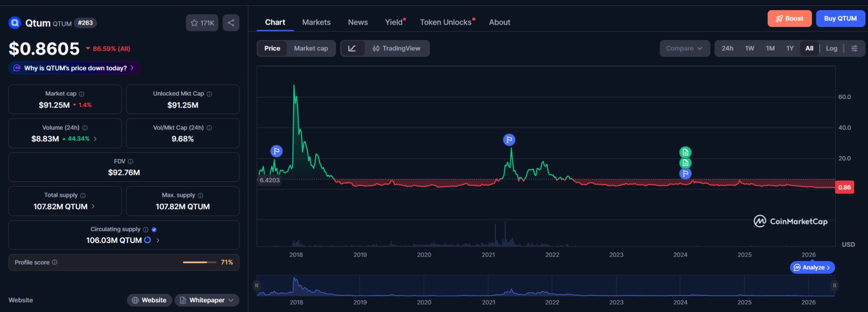Click the right range handle of navigator
Image resolution: width=868 pixels, height=312 pixels.
[835, 285]
